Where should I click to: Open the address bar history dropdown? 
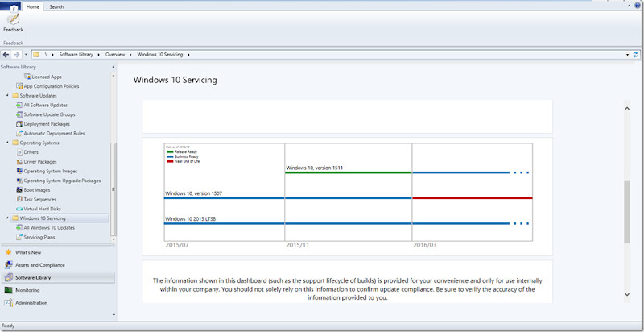coord(628,54)
